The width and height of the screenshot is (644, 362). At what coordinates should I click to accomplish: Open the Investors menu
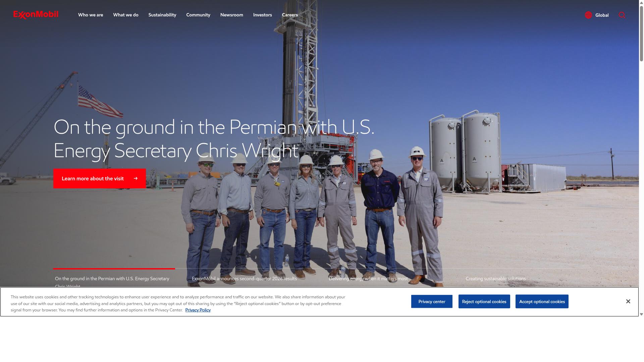(263, 15)
